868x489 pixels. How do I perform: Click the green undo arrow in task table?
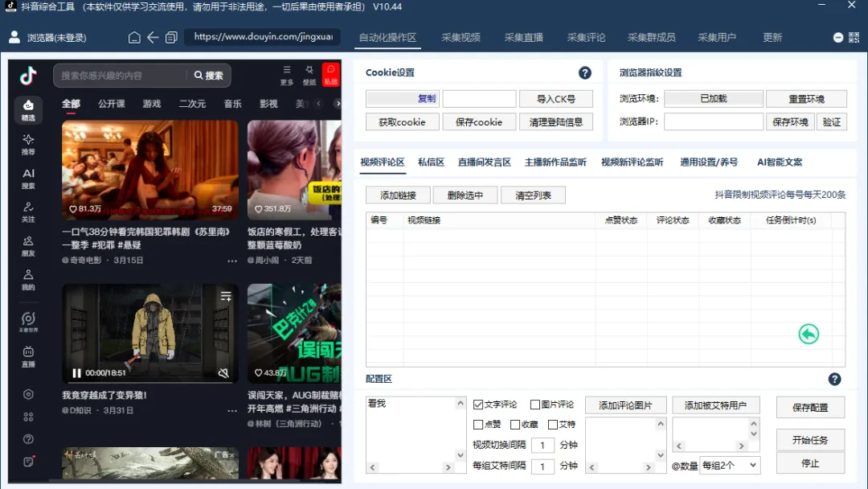(x=809, y=335)
